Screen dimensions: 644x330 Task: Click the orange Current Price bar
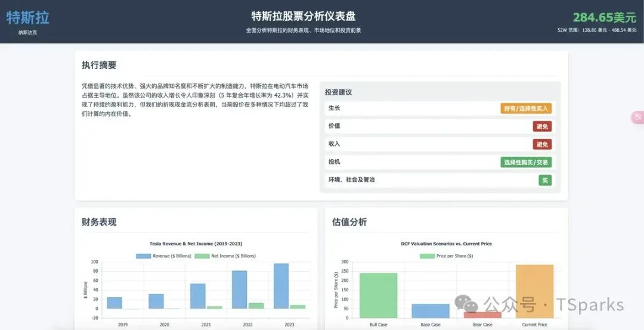(x=535, y=291)
